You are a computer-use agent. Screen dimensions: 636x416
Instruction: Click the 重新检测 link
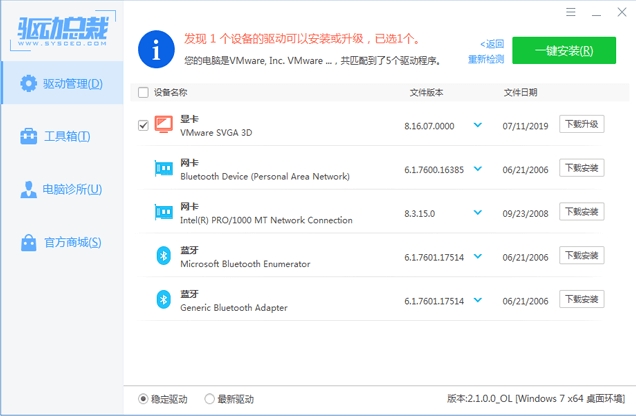click(486, 59)
